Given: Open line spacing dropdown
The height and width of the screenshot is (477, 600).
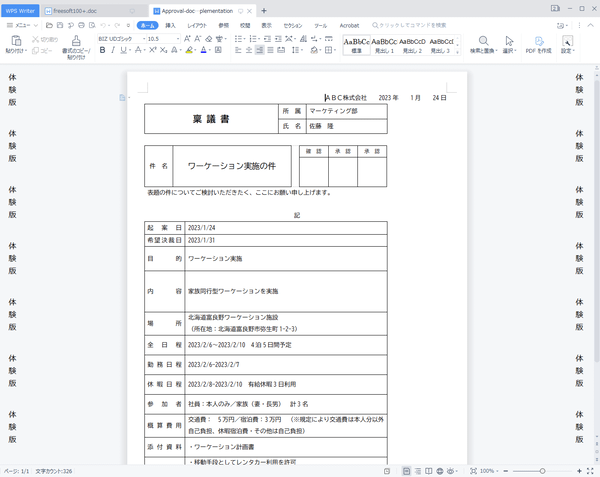Looking at the screenshot, I should point(302,50).
